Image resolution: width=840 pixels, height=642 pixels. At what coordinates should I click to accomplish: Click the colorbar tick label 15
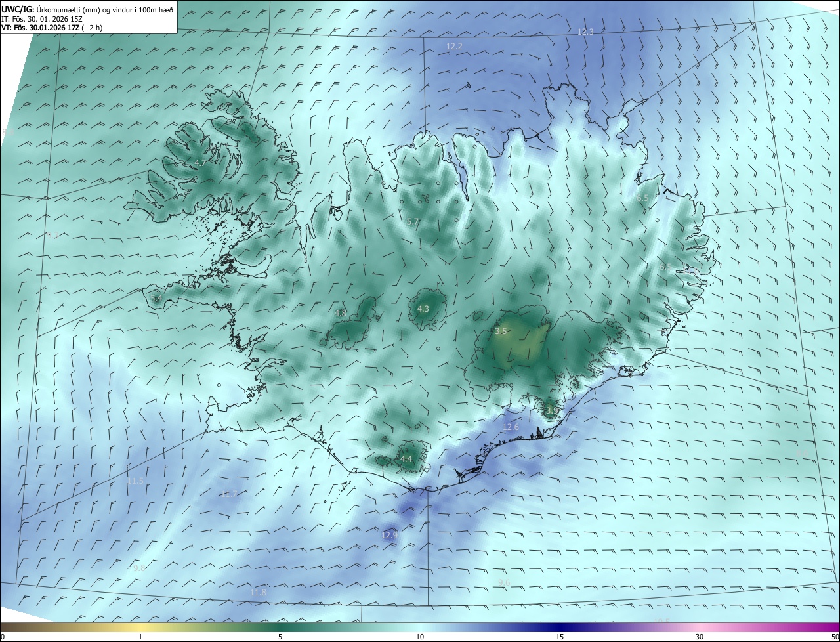[560, 637]
